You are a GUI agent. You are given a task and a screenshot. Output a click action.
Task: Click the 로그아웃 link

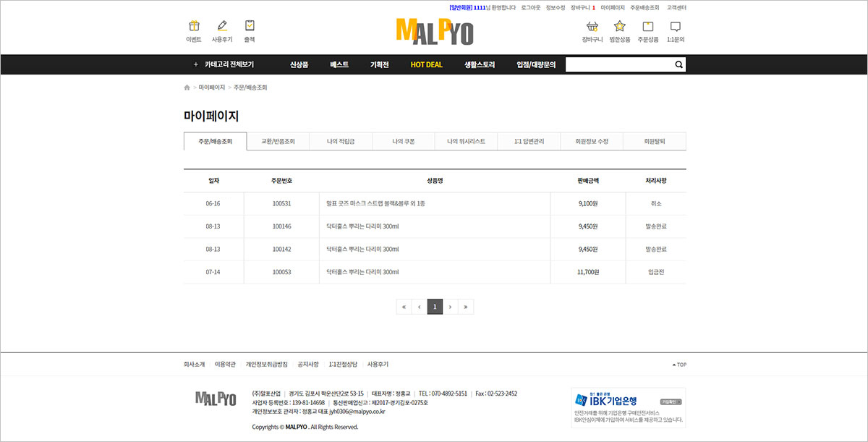pos(531,7)
